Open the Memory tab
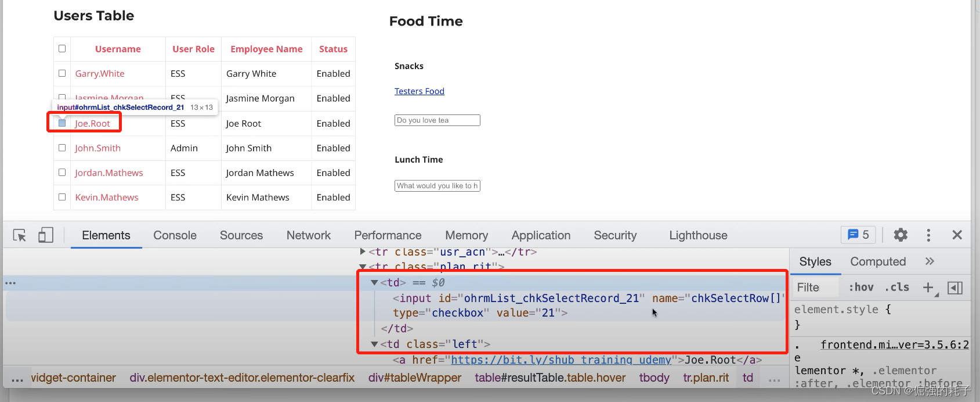This screenshot has width=980, height=402. click(467, 235)
